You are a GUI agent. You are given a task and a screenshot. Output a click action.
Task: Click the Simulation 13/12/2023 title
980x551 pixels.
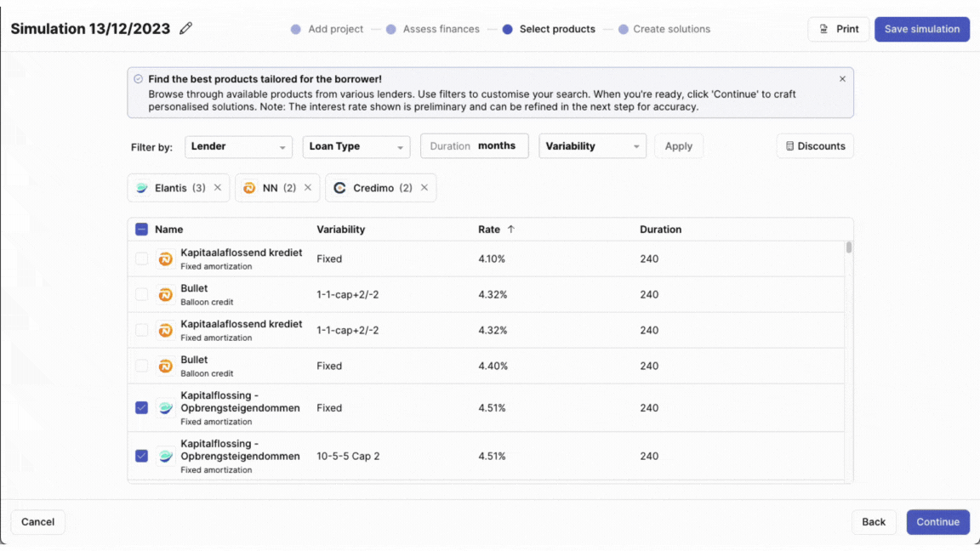pos(90,29)
